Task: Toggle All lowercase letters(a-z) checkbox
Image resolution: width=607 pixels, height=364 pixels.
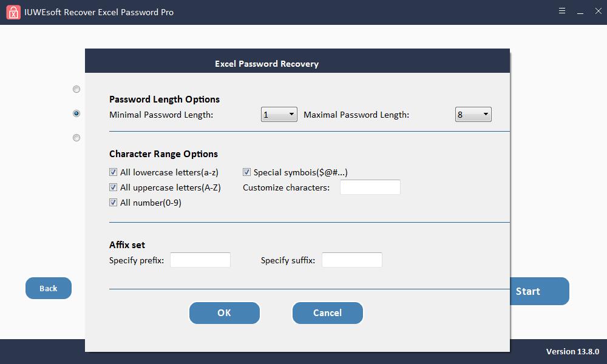Action: [x=113, y=172]
